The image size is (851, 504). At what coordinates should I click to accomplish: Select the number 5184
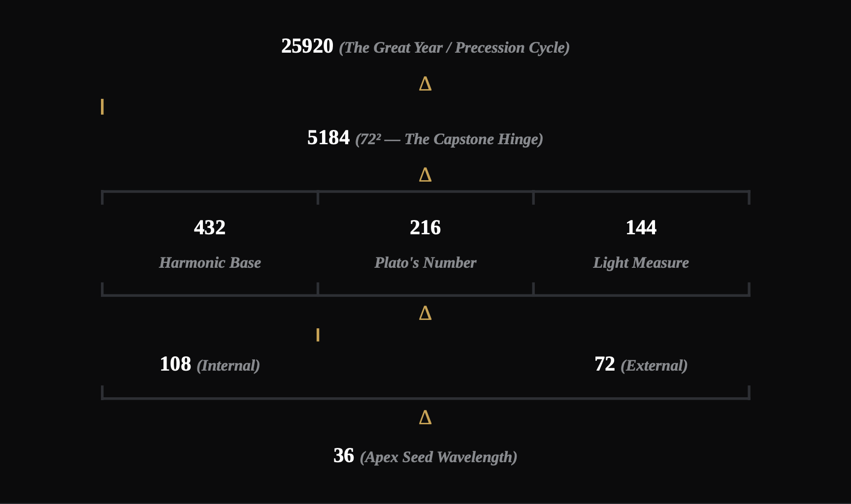pos(328,138)
